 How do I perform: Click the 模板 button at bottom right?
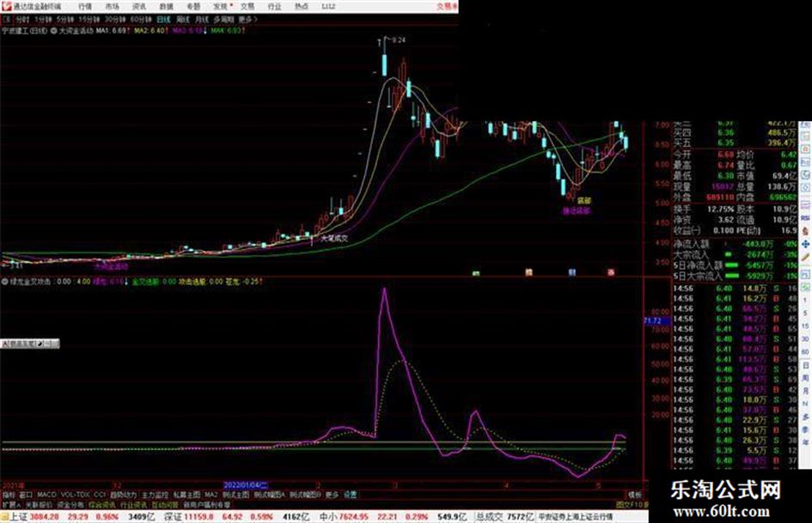pyautogui.click(x=634, y=495)
